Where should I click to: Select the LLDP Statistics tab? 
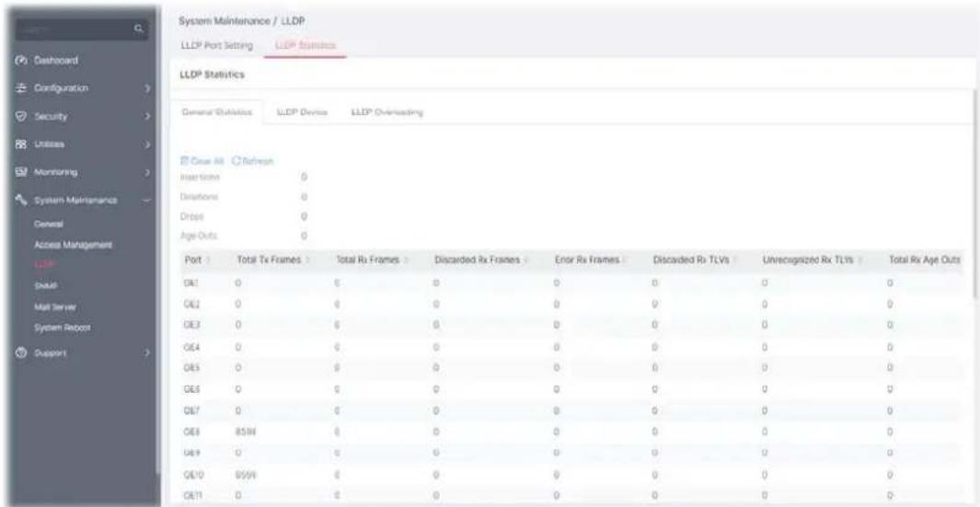305,46
